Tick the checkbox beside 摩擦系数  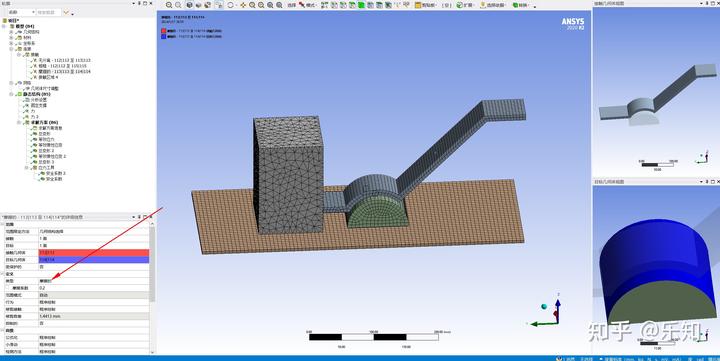[8, 288]
